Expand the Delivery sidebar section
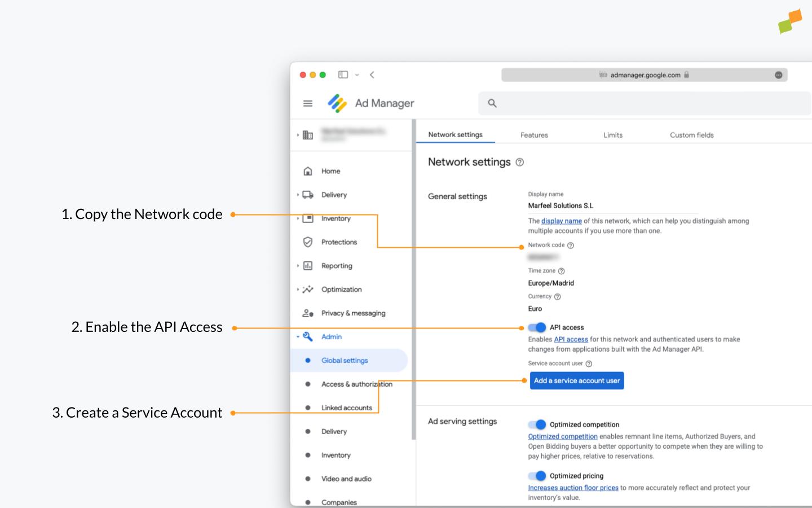This screenshot has width=812, height=508. (x=298, y=194)
